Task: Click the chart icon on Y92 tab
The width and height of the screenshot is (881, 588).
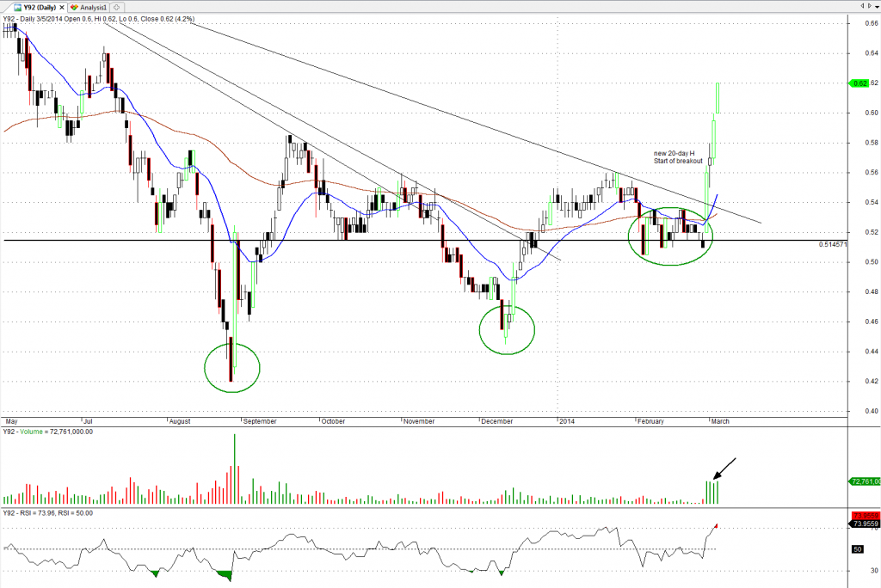Action: pyautogui.click(x=17, y=6)
